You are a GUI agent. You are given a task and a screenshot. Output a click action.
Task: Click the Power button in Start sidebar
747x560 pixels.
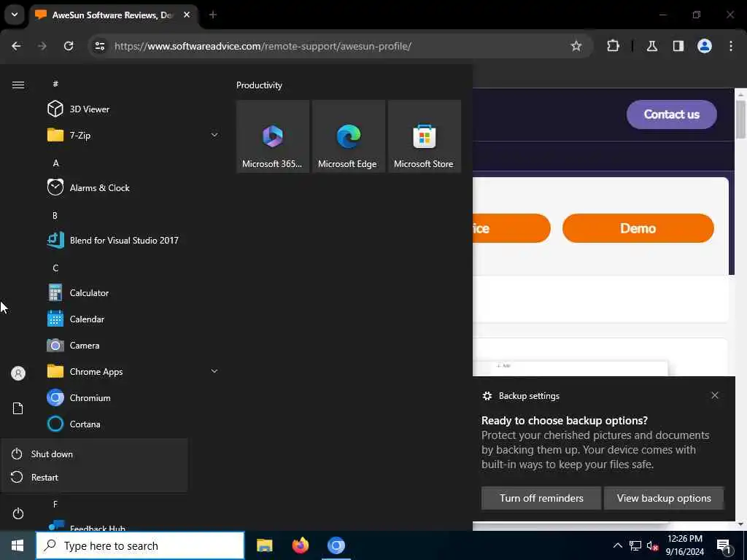coord(18,513)
